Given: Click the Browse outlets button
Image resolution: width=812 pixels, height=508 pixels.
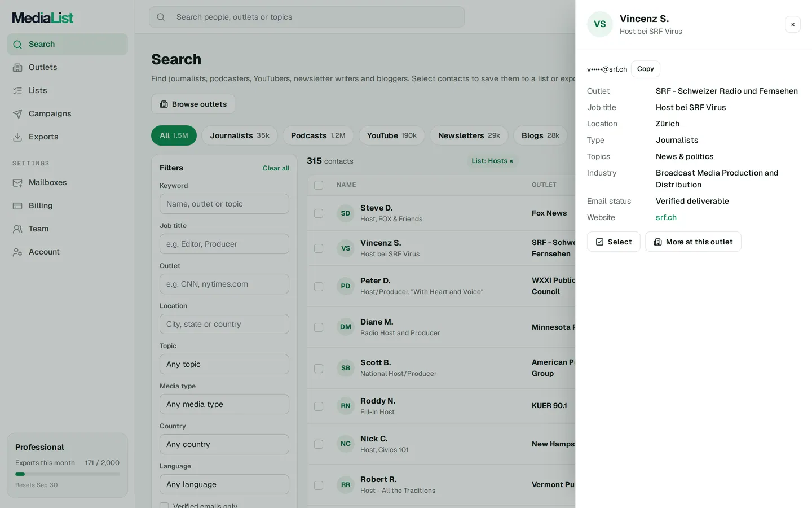Looking at the screenshot, I should (193, 104).
